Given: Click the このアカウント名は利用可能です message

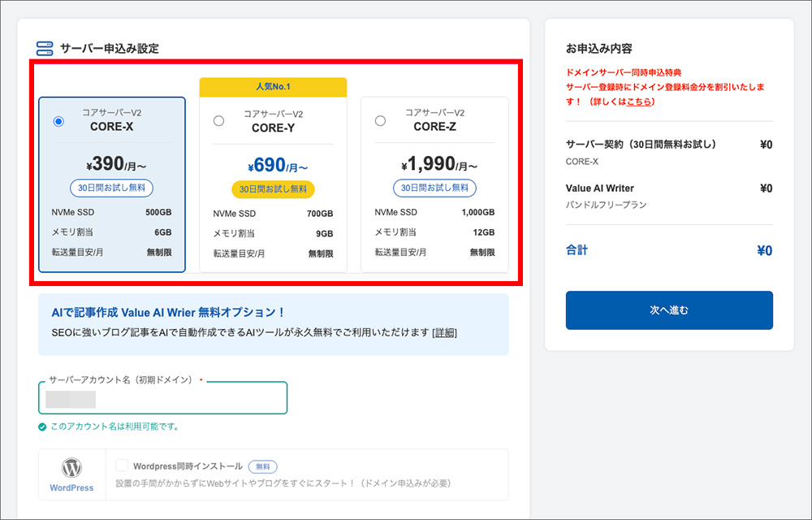Looking at the screenshot, I should (x=115, y=427).
